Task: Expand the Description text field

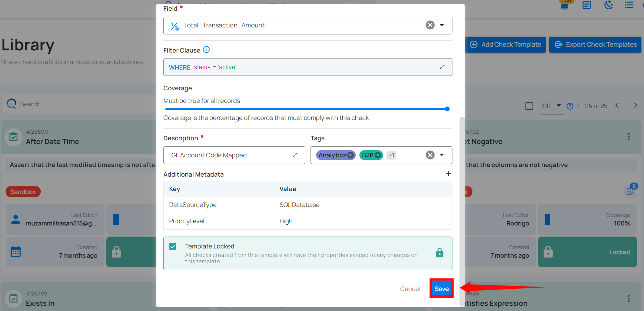Action: [x=295, y=155]
